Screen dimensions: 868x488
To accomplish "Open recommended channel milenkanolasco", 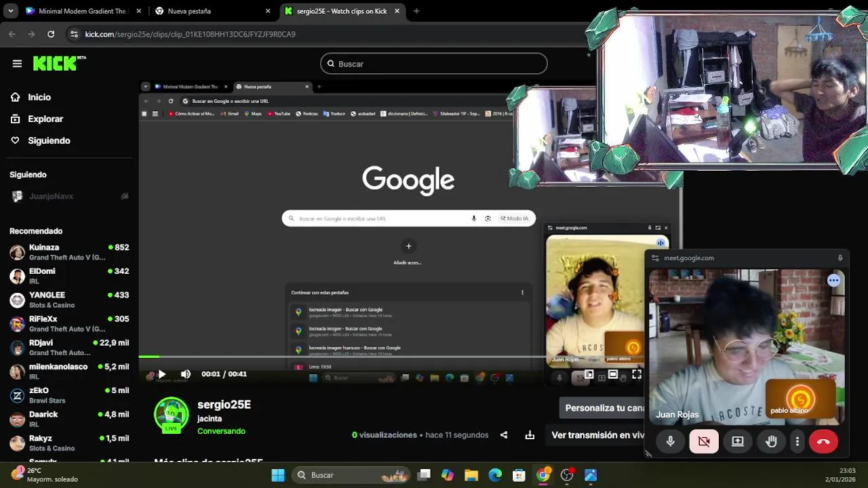I will pos(69,371).
